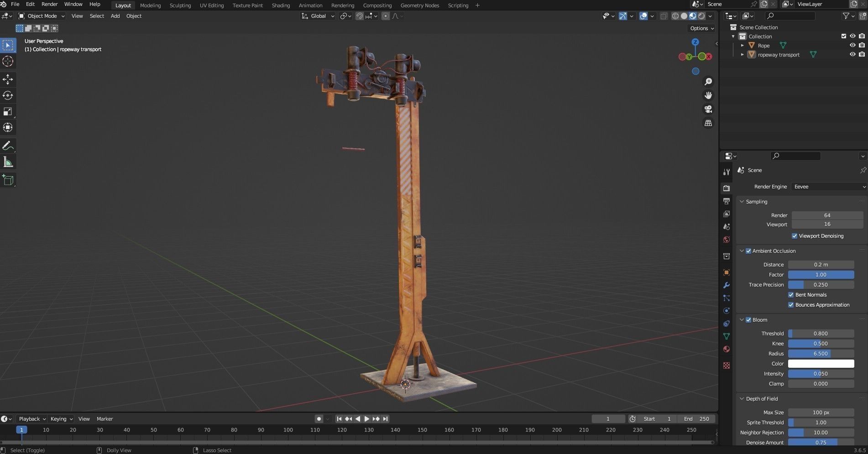Open the World properties tab
The image size is (868, 454).
pos(727,240)
